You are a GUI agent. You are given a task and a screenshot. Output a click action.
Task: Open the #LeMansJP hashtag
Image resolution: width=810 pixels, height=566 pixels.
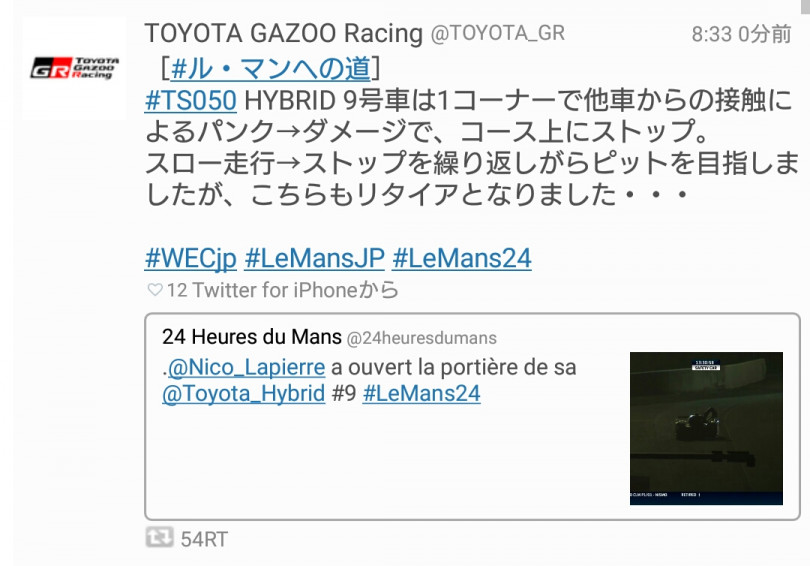click(315, 258)
